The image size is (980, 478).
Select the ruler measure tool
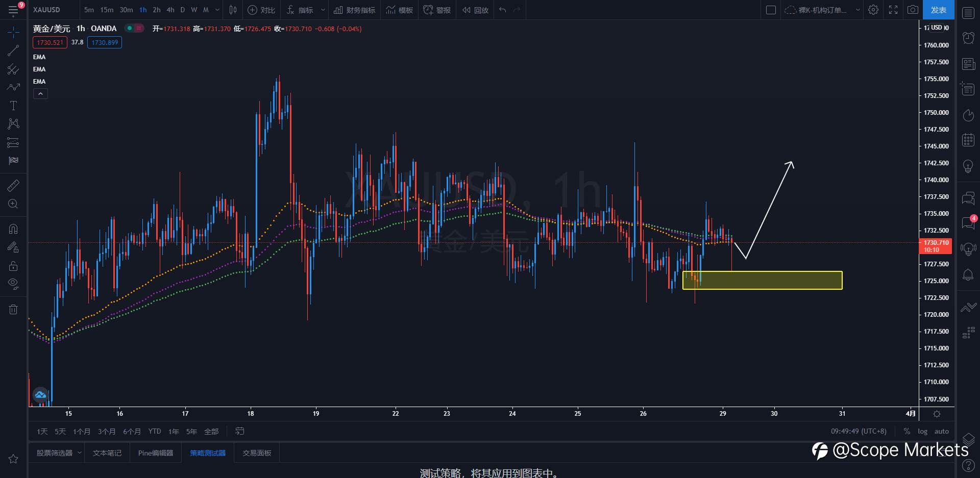pyautogui.click(x=13, y=185)
